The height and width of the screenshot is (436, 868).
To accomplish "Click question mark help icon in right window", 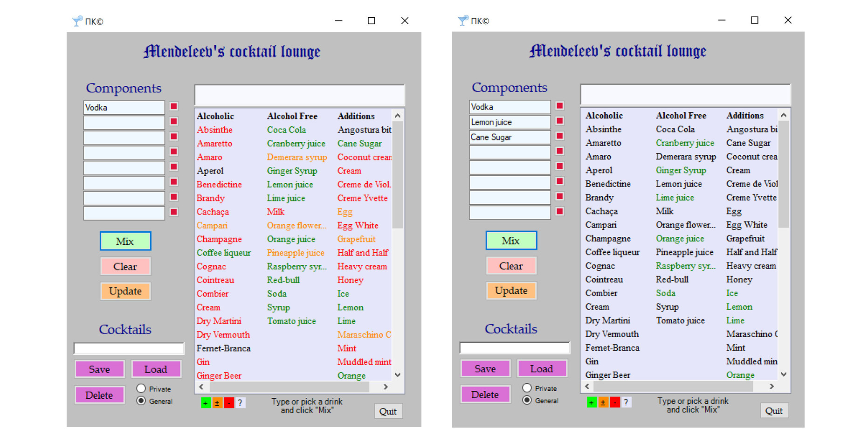I will [626, 402].
